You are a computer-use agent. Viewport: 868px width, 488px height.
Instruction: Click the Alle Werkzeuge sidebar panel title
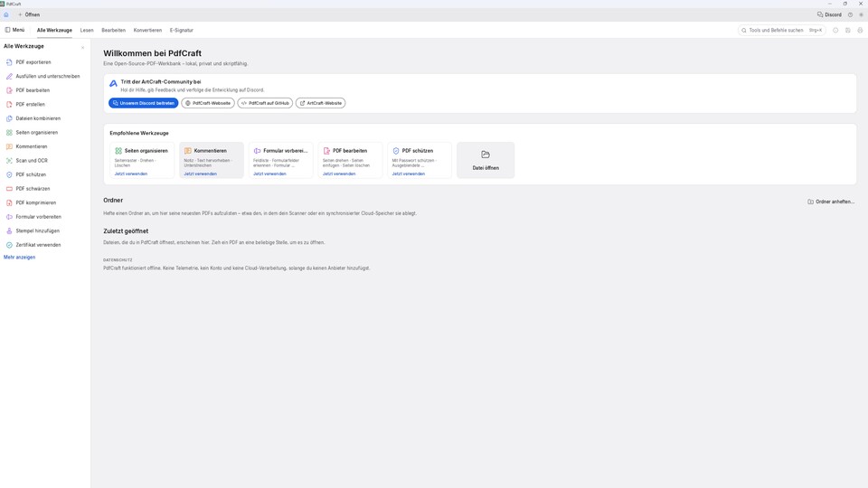point(24,46)
